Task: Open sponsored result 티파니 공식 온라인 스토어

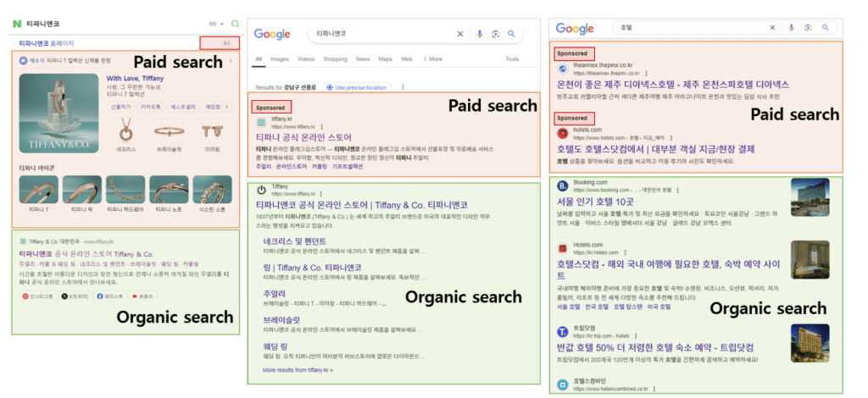Action: coord(304,136)
